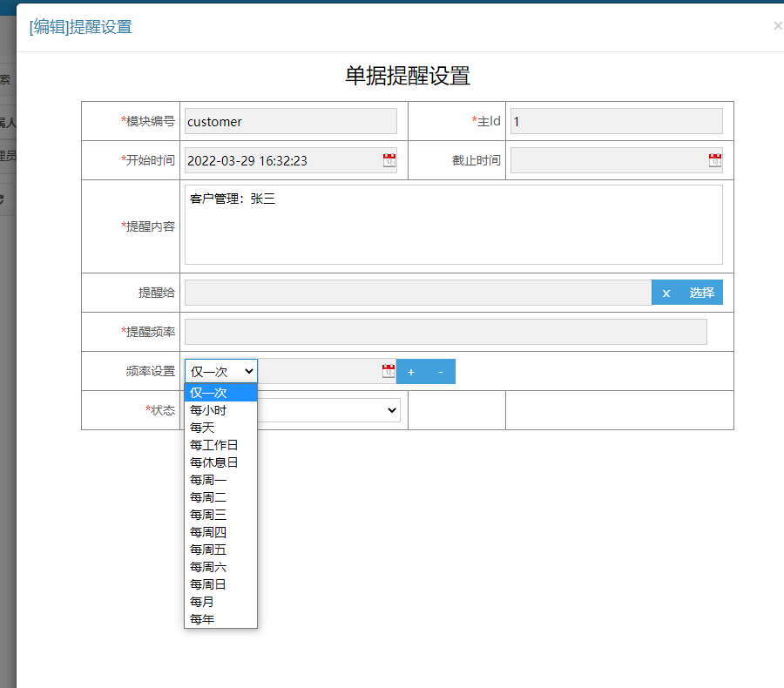This screenshot has height=688, width=784.
Task: Select 每年 frequency option
Action: click(221, 619)
